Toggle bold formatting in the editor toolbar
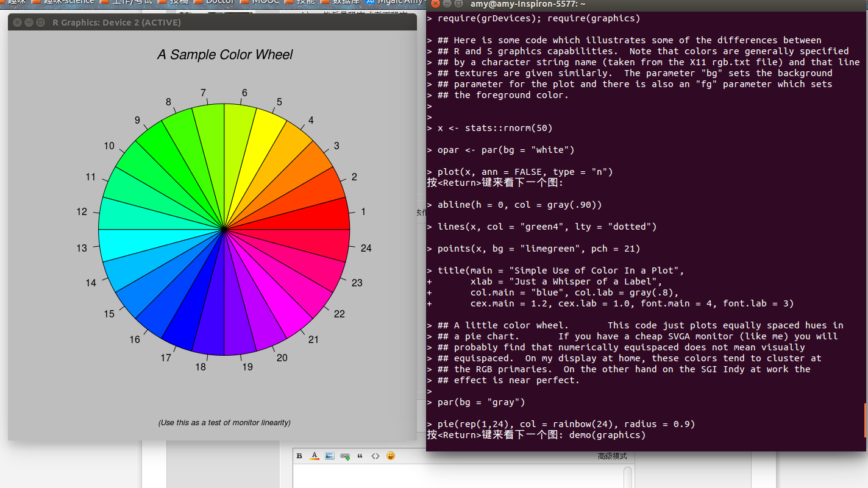The width and height of the screenshot is (868, 488). coord(299,456)
